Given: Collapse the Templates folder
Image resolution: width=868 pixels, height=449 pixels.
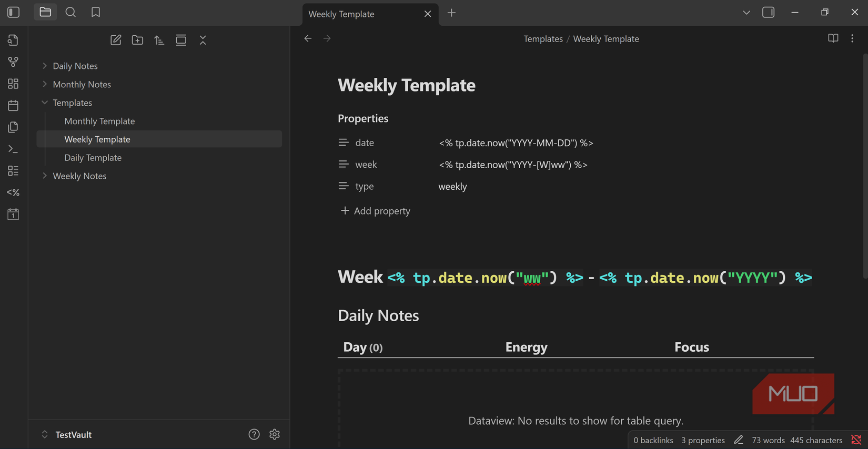Looking at the screenshot, I should pyautogui.click(x=45, y=103).
